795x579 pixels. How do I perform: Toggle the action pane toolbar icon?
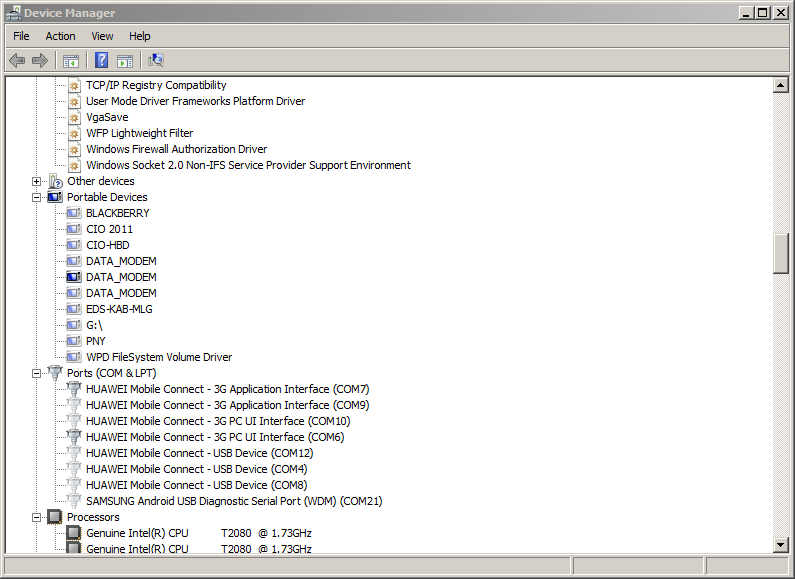click(x=125, y=61)
